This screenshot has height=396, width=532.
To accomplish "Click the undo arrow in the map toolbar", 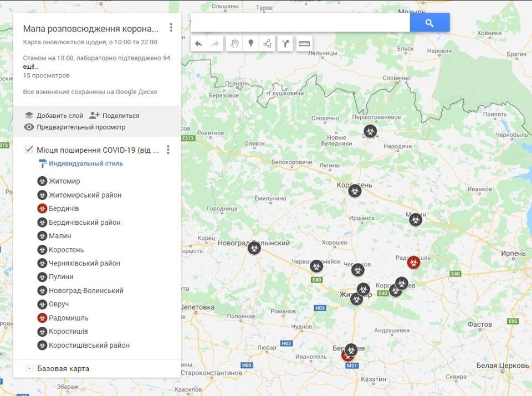I will 199,44.
